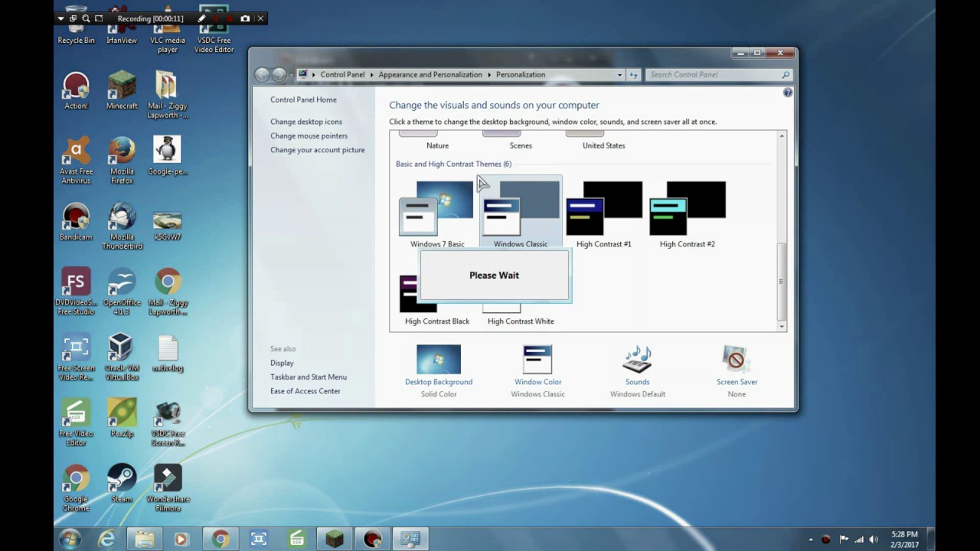Open the Screen Saver settings
980x551 pixels.
(x=737, y=371)
